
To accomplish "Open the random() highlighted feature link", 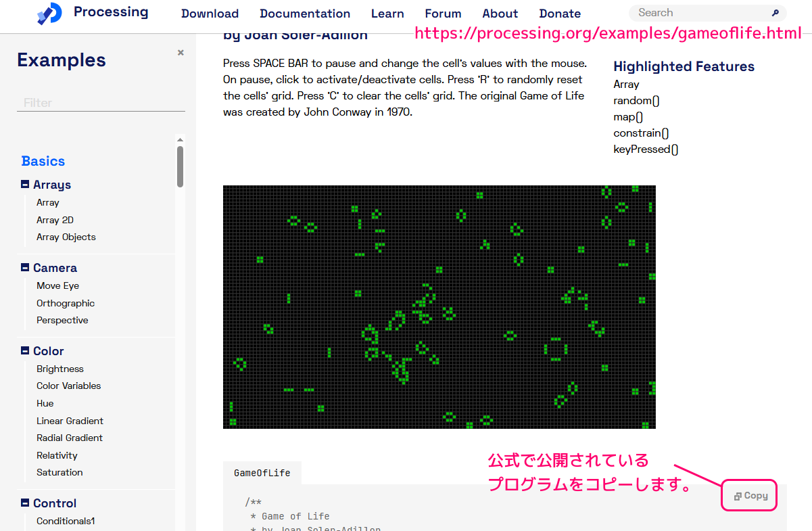I will click(636, 100).
